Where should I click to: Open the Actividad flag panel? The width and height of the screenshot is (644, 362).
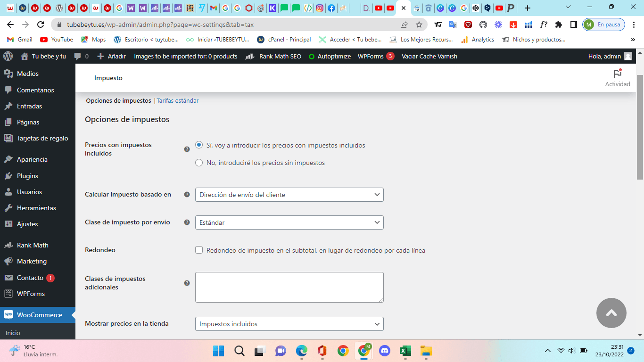tap(618, 78)
